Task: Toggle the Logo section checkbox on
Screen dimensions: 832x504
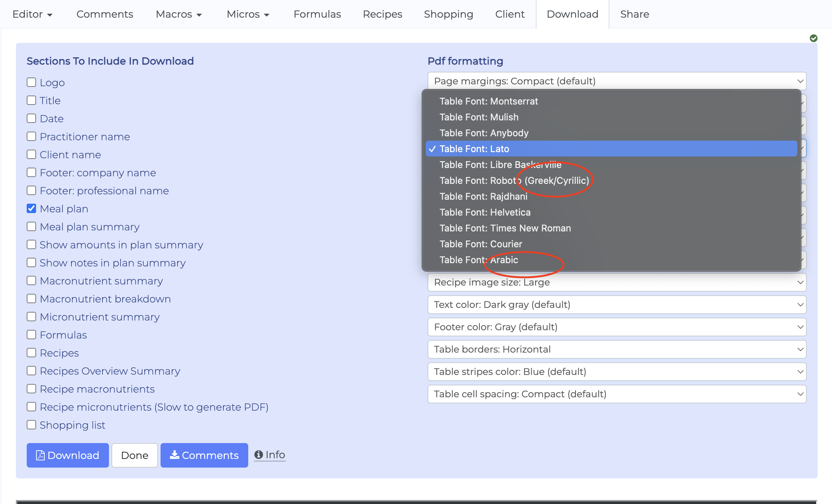Action: click(31, 82)
